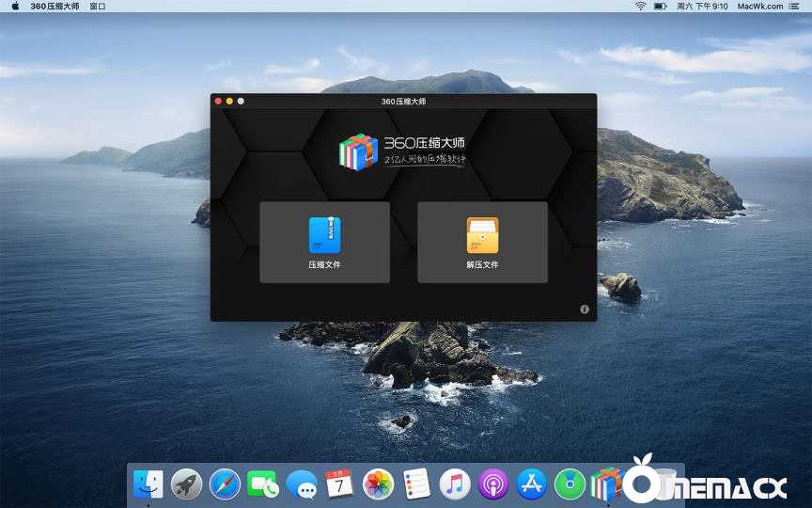Viewport: 812px width, 508px height.
Task: Open Photos app in the Dock
Action: (x=378, y=484)
